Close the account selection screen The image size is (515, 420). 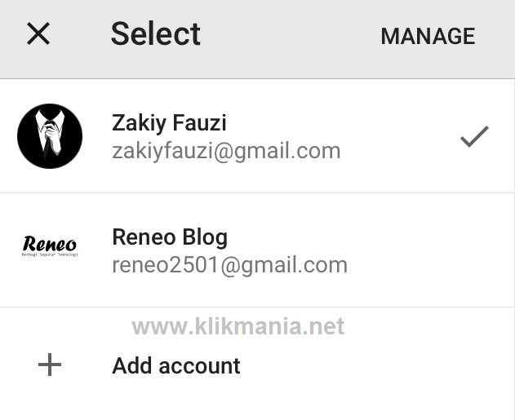pos(38,34)
